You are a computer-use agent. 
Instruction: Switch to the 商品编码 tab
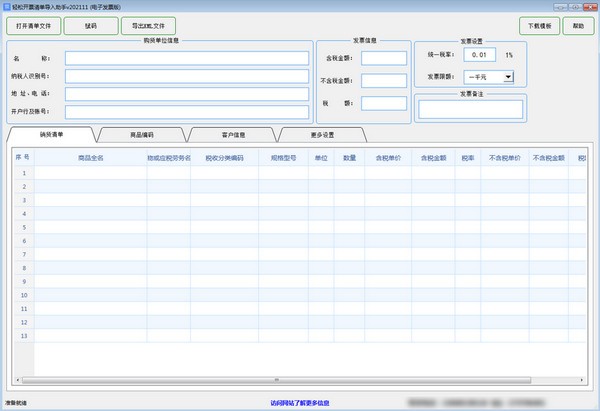tap(143, 134)
